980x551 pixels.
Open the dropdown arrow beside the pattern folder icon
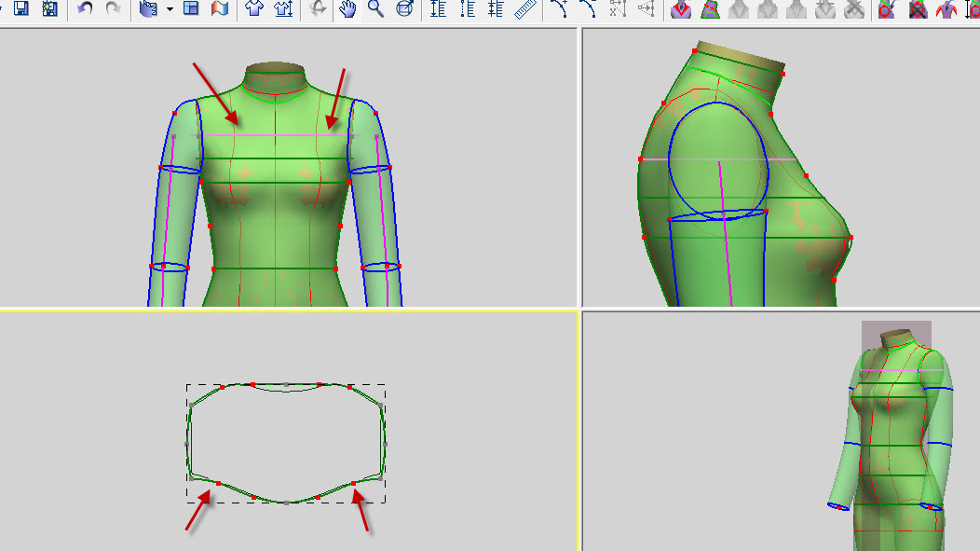pyautogui.click(x=170, y=9)
